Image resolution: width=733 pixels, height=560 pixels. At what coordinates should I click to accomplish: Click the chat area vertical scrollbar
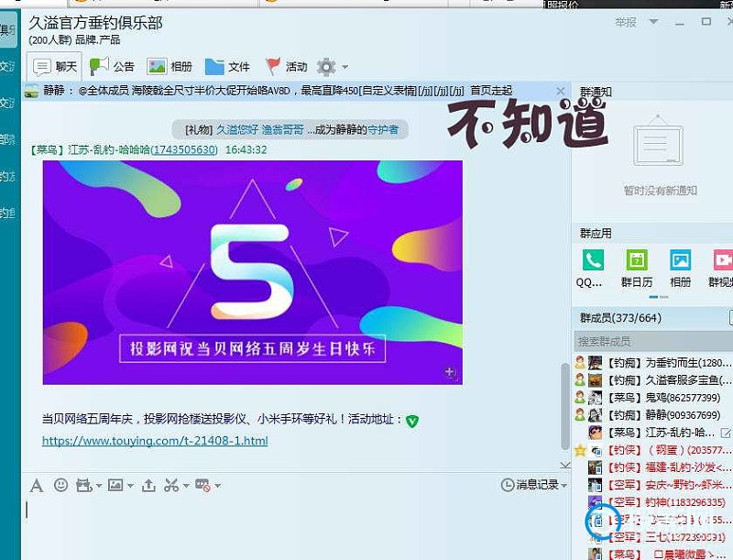point(564,406)
